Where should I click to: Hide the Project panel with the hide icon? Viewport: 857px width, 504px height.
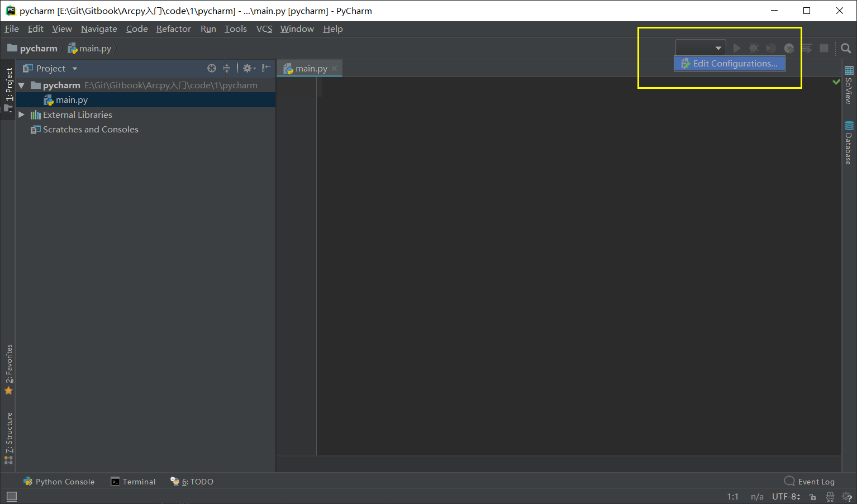(x=266, y=68)
